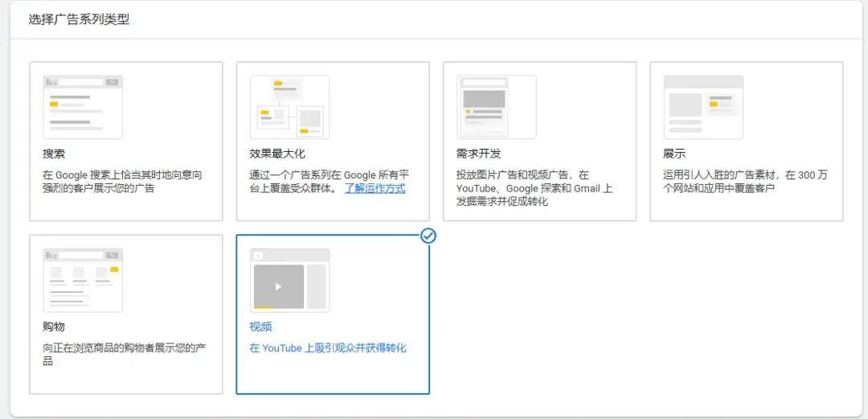Click the 需求开发 card title
Screen dimensions: 868x419
[x=479, y=154]
